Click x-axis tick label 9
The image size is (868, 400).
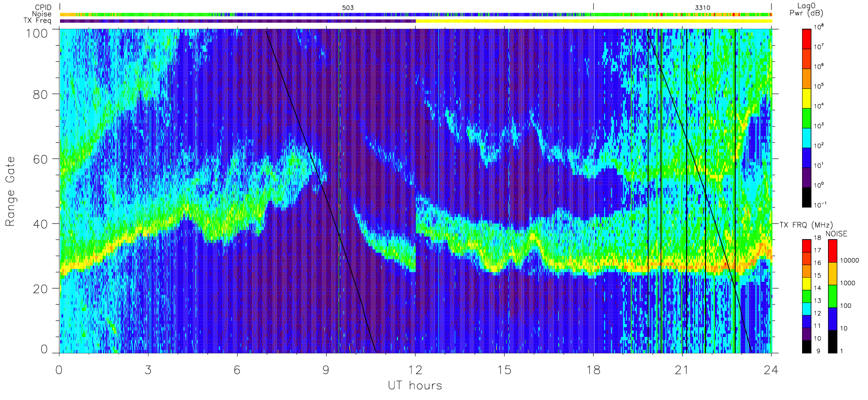(326, 370)
